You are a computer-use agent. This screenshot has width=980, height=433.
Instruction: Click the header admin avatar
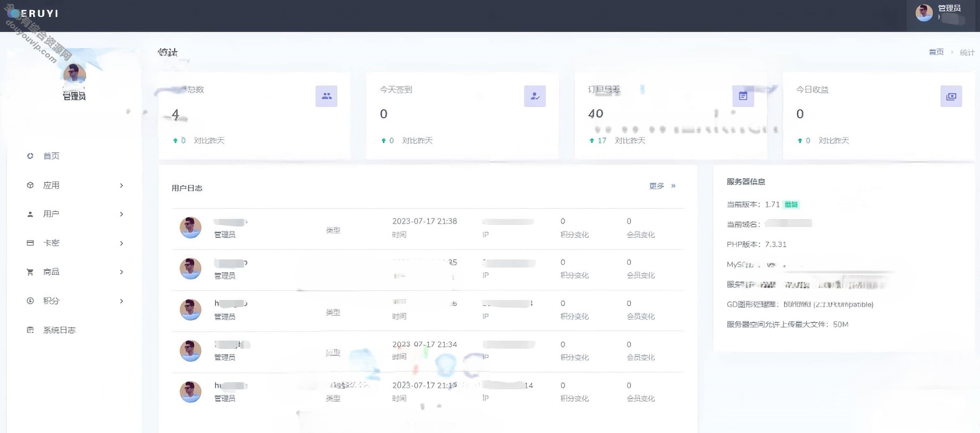924,13
